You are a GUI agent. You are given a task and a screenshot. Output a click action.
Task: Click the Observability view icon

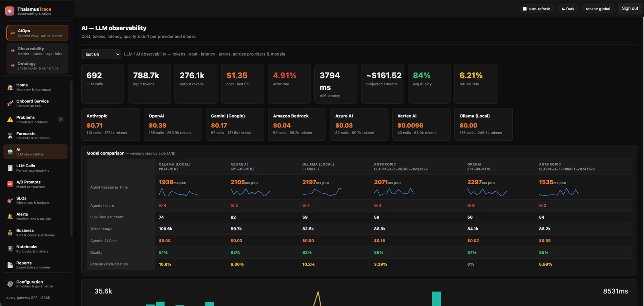click(12, 51)
